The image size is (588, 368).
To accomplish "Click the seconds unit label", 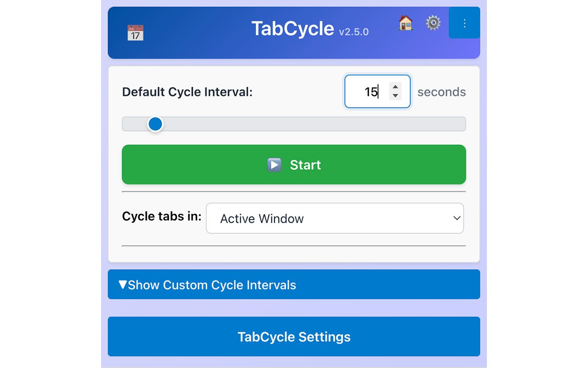I will point(441,92).
